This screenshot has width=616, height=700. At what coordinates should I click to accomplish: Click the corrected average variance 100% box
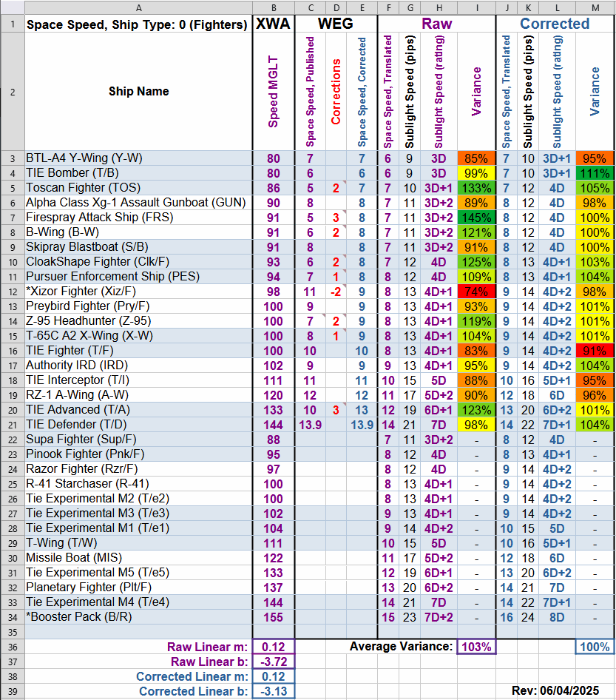pyautogui.click(x=595, y=647)
